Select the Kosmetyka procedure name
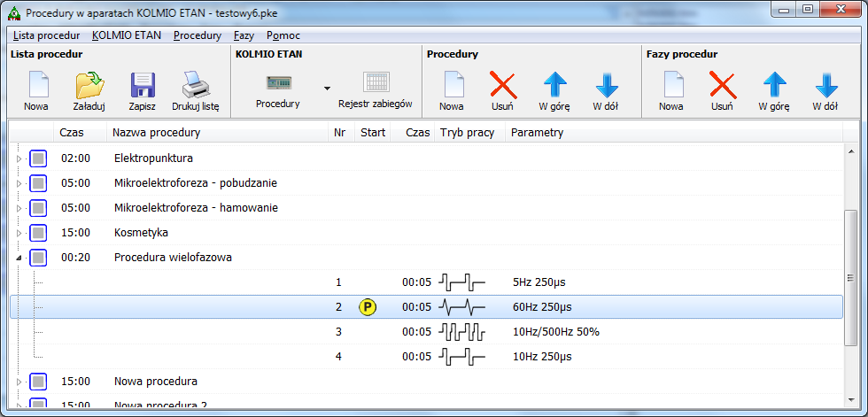868x417 pixels. point(141,233)
